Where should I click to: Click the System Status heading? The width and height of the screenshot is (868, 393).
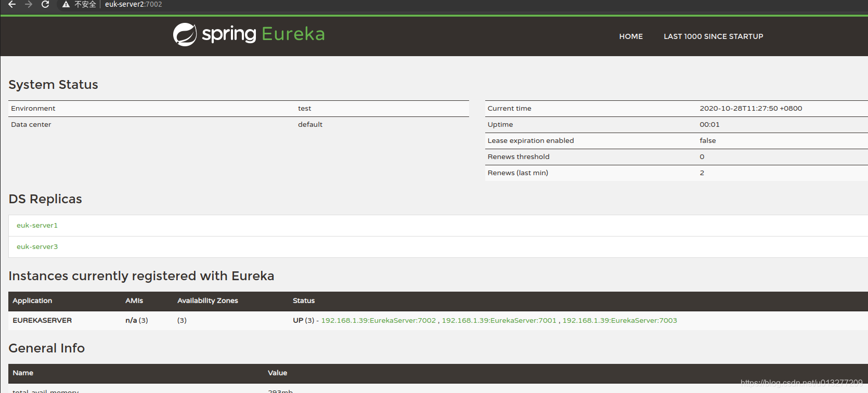(x=53, y=85)
